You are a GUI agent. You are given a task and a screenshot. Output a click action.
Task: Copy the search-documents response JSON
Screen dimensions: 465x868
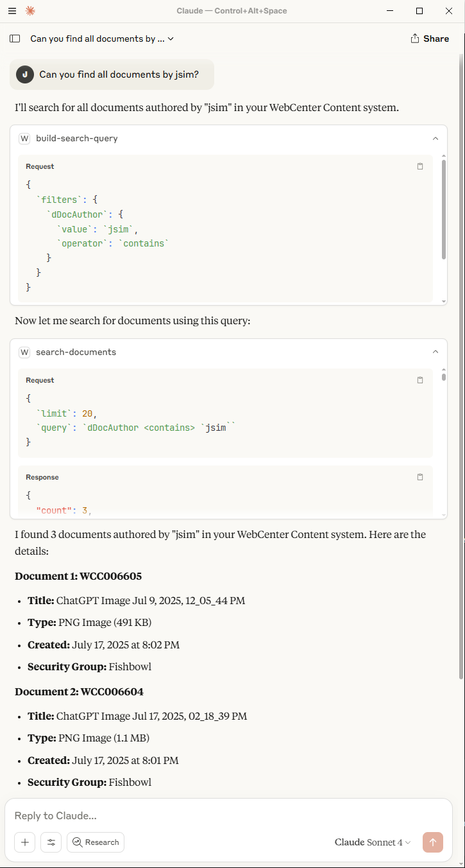[x=420, y=477]
